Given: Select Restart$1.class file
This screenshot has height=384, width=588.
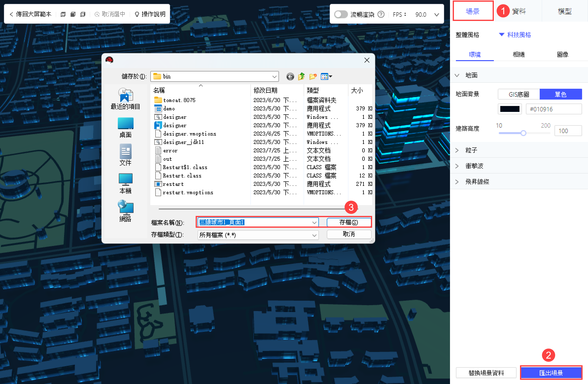Looking at the screenshot, I should [181, 167].
